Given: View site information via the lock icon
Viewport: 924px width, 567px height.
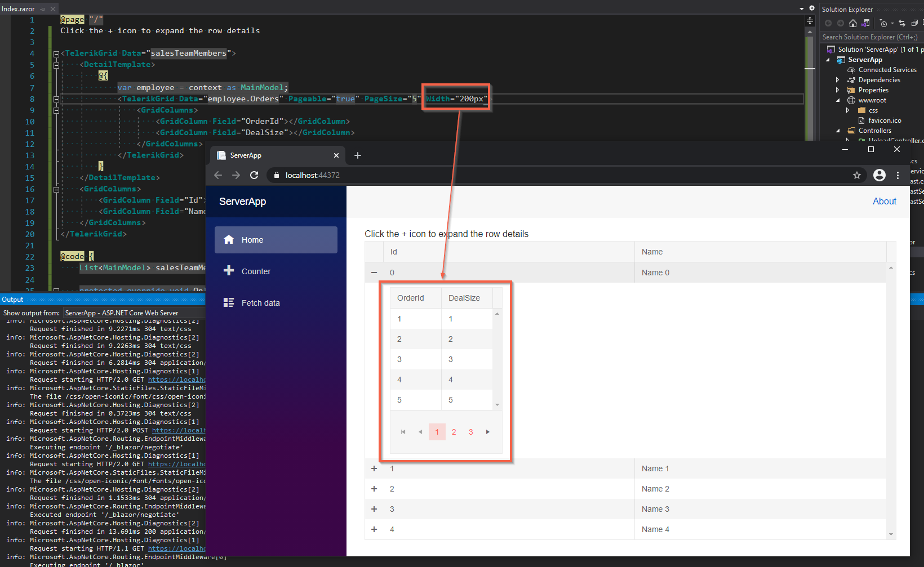Looking at the screenshot, I should pyautogui.click(x=276, y=175).
